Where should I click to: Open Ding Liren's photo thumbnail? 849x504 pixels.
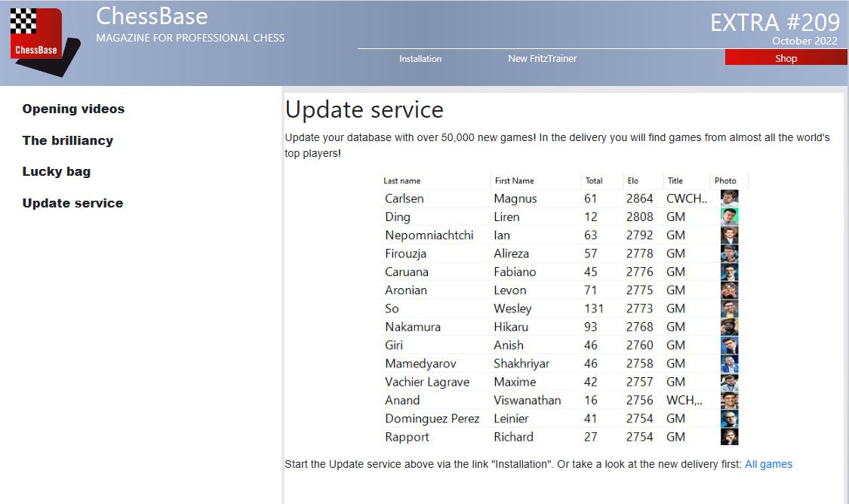pos(729,217)
